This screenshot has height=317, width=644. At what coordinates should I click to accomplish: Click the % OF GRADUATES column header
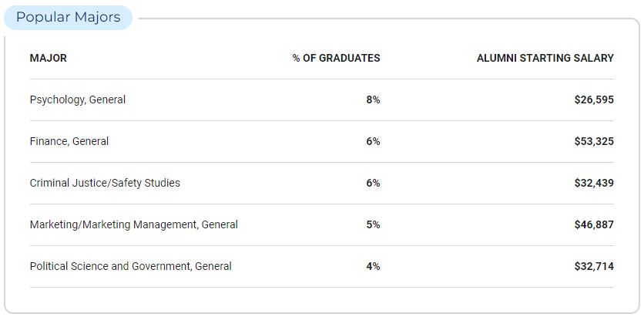click(336, 59)
